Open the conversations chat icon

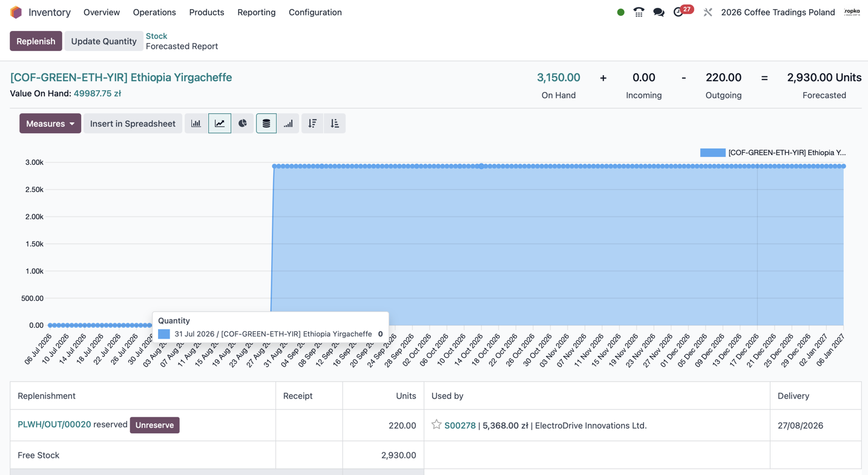(x=659, y=12)
